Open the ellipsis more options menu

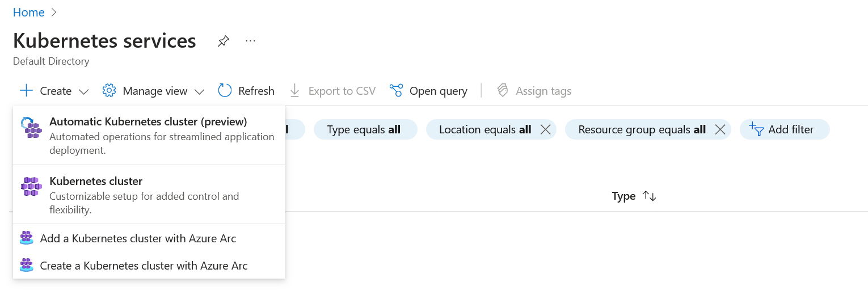[251, 41]
